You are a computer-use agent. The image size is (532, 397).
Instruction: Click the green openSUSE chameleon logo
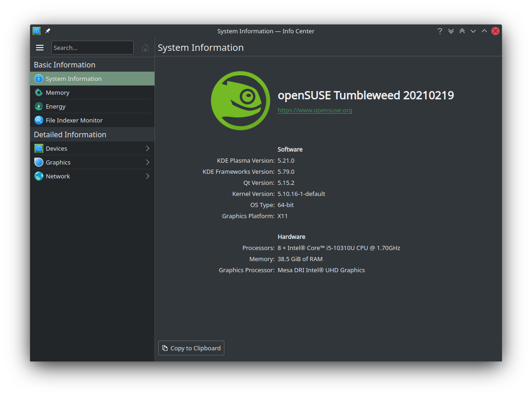240,101
